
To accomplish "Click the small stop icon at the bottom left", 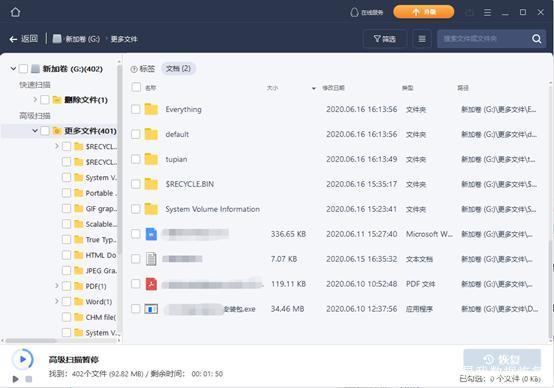I will pyautogui.click(x=29, y=379).
